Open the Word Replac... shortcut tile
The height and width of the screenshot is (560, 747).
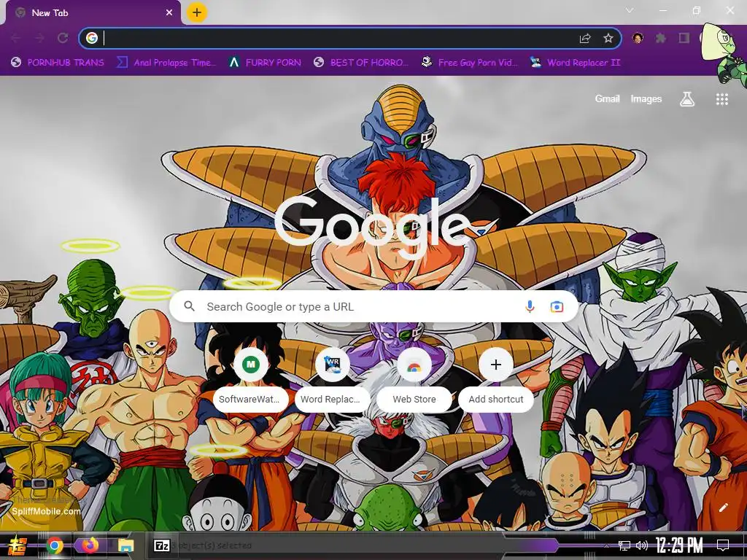point(332,381)
